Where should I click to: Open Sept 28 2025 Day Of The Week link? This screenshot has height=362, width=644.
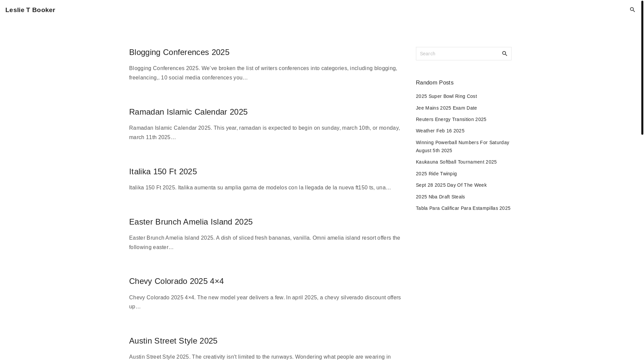point(451,185)
